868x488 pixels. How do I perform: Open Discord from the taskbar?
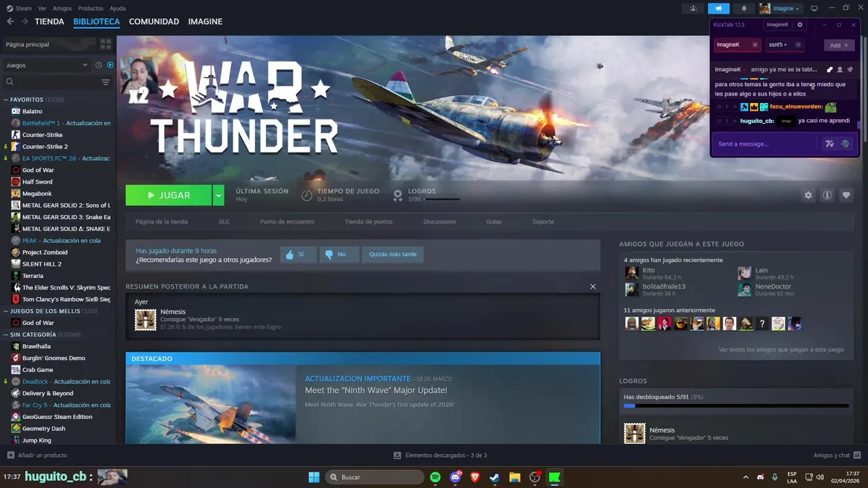pos(456,477)
